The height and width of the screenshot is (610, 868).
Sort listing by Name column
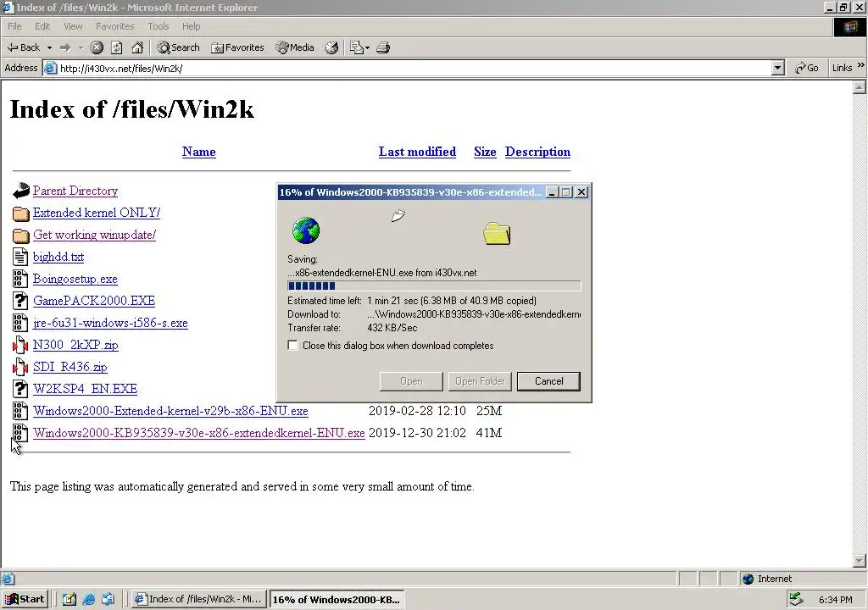coord(198,152)
